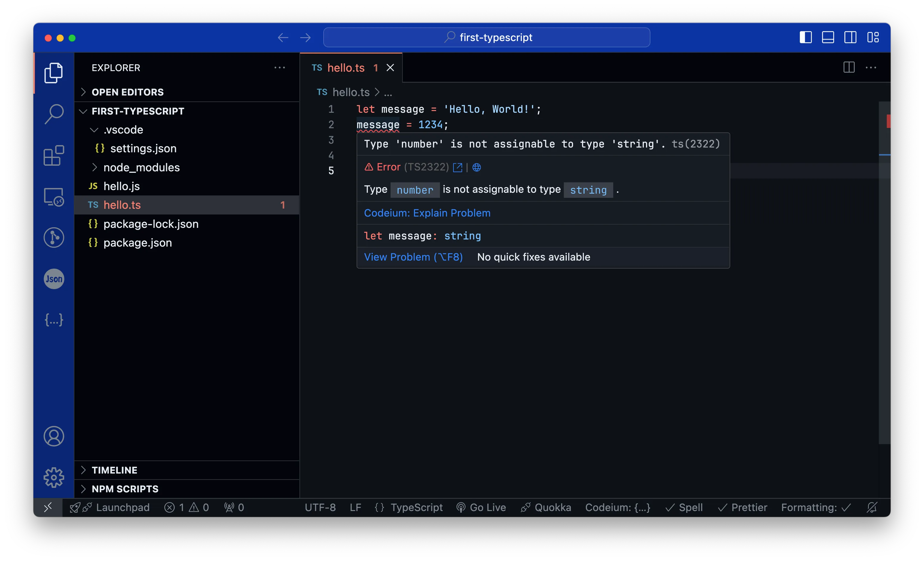Click the red error marker in overview ruler

click(x=888, y=121)
